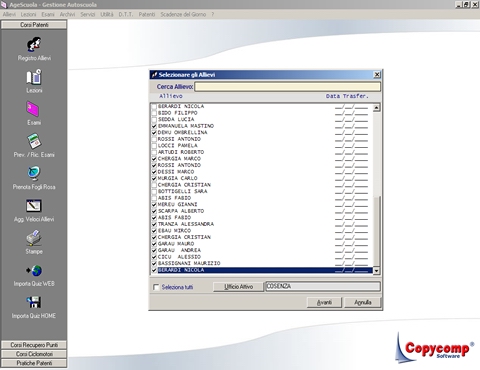Click the Allievo column header

pyautogui.click(x=171, y=96)
